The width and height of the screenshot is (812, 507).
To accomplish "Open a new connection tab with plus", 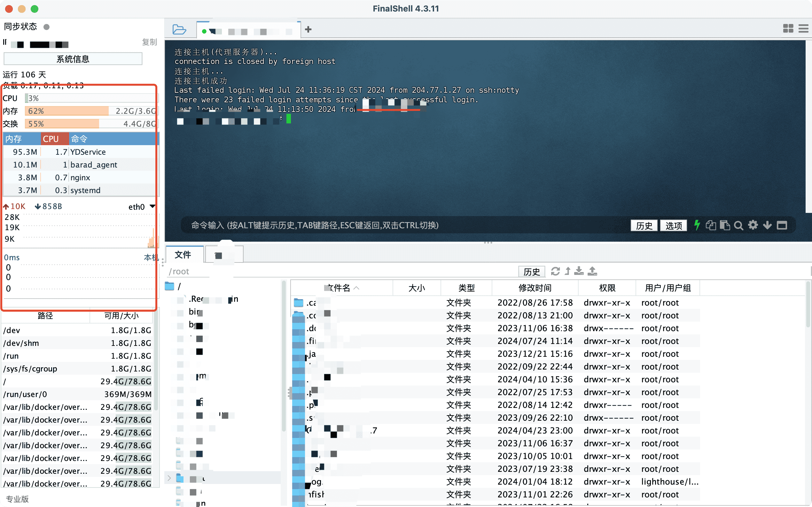I will point(308,29).
